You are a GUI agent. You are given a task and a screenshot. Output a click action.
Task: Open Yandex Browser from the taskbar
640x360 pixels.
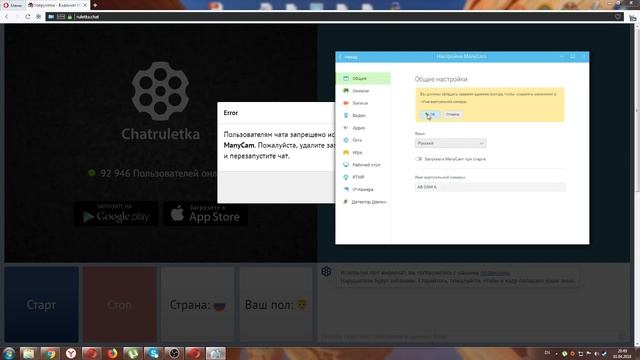[x=71, y=353]
